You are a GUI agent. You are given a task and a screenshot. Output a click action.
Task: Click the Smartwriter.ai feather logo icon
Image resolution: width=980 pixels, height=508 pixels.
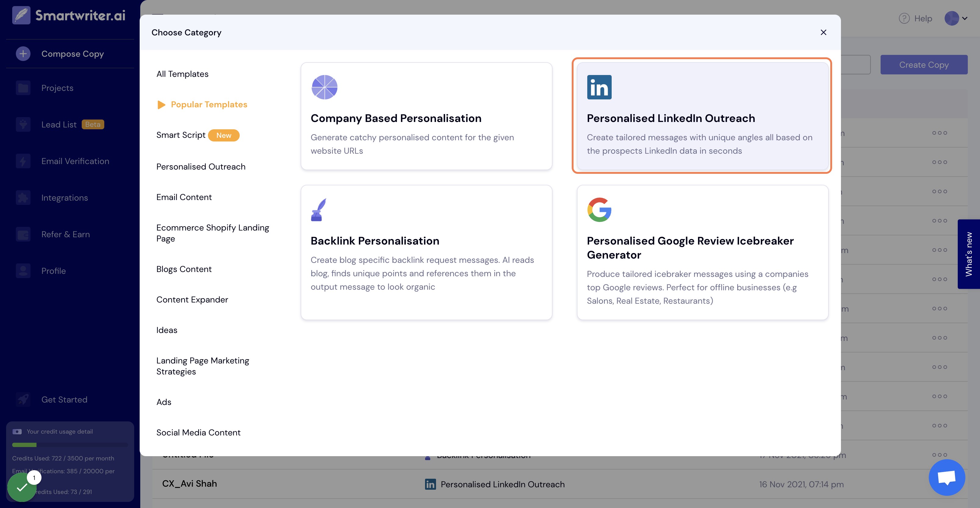pyautogui.click(x=21, y=15)
